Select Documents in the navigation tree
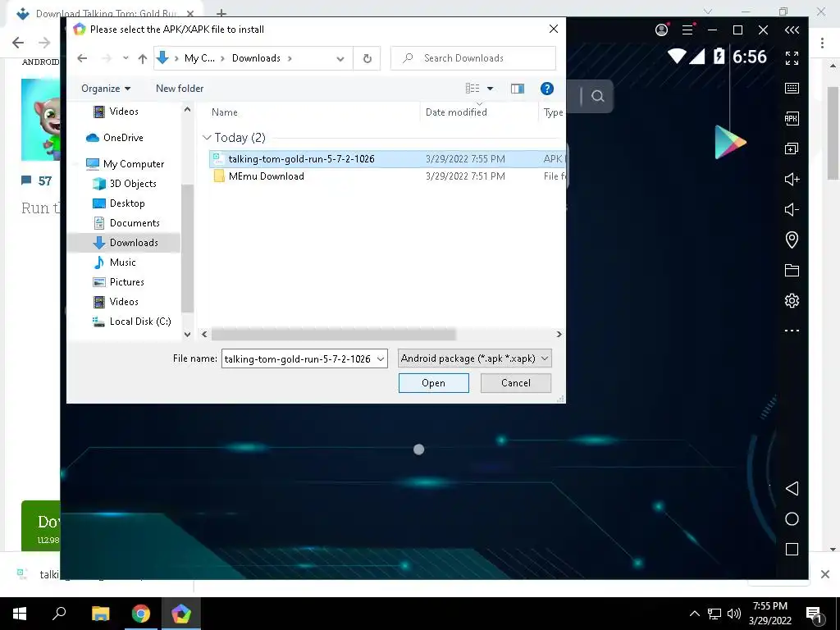Screen dimensions: 840x630 (x=135, y=223)
